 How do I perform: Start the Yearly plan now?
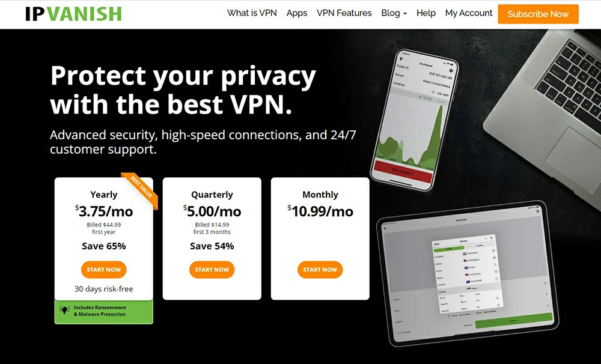tap(103, 270)
